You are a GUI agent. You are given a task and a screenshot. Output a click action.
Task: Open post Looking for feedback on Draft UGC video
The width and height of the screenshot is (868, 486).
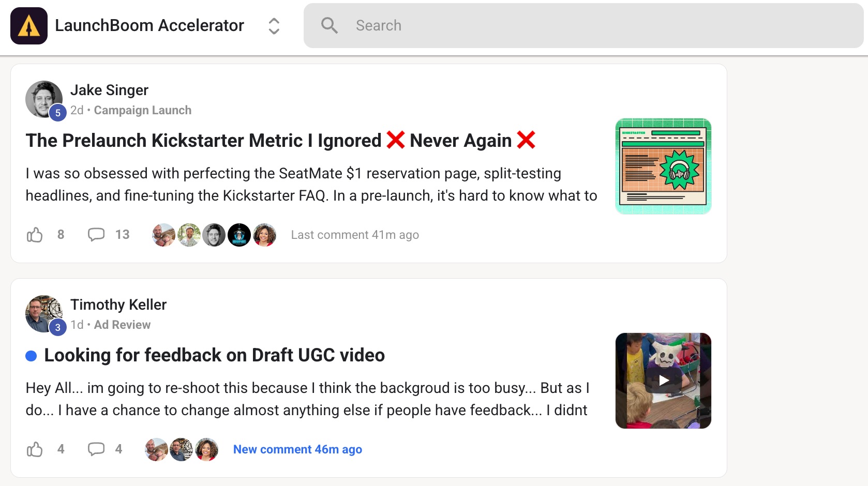[x=214, y=355]
